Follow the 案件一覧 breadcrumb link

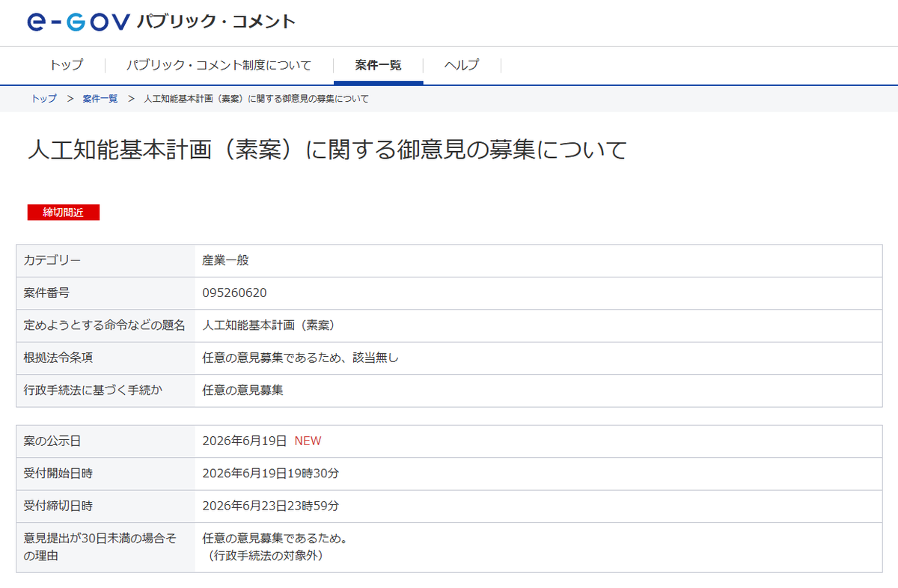click(100, 99)
